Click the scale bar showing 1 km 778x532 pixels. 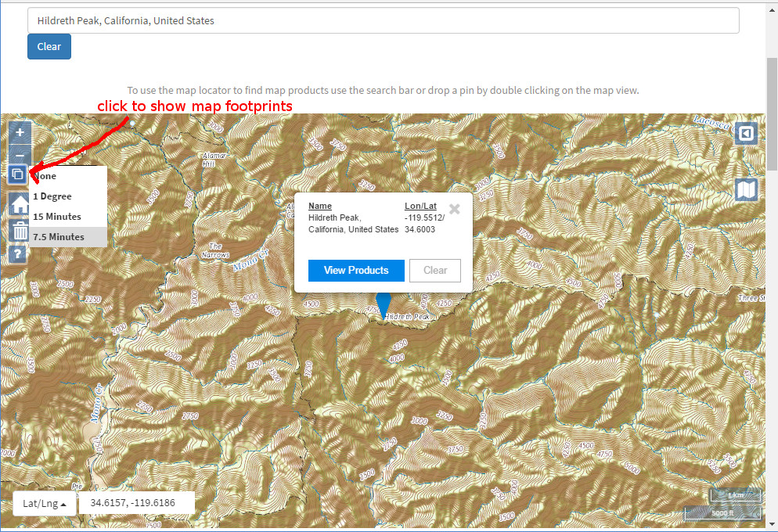tap(735, 495)
